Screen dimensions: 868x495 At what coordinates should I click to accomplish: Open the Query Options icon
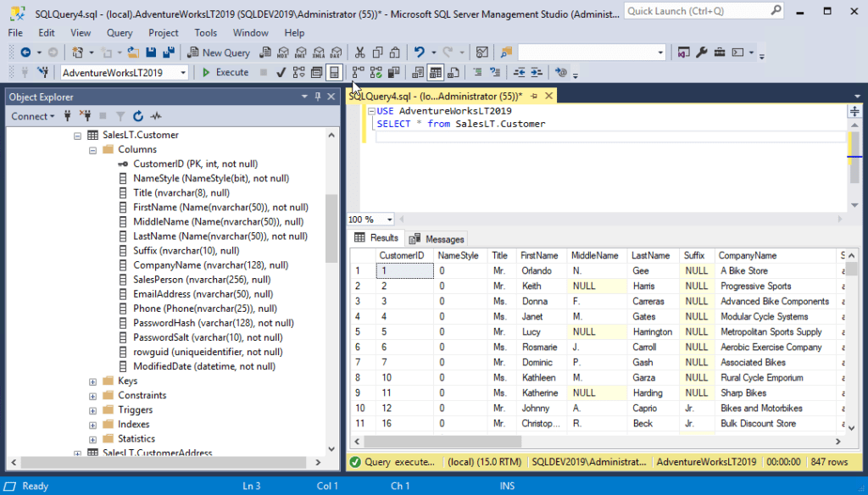click(317, 73)
